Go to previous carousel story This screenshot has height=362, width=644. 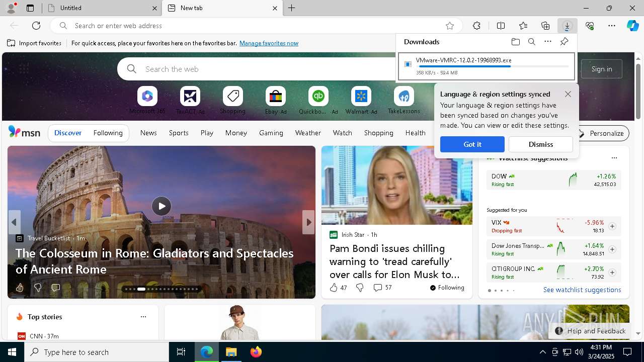[14, 222]
